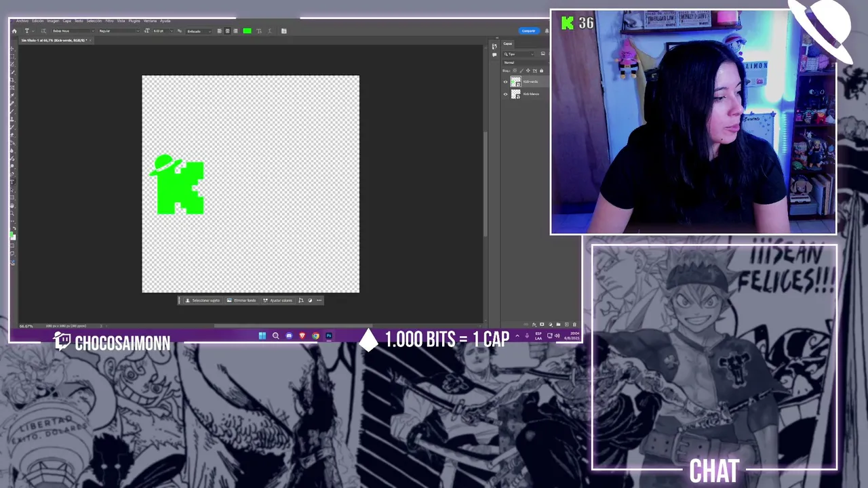Viewport: 868px width, 488px height.
Task: Click the Kick-blanco layer thumbnail
Action: click(515, 94)
